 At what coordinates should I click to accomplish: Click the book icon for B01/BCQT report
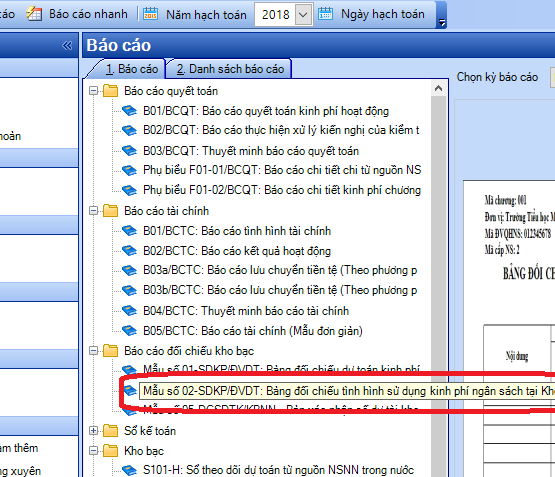(129, 111)
